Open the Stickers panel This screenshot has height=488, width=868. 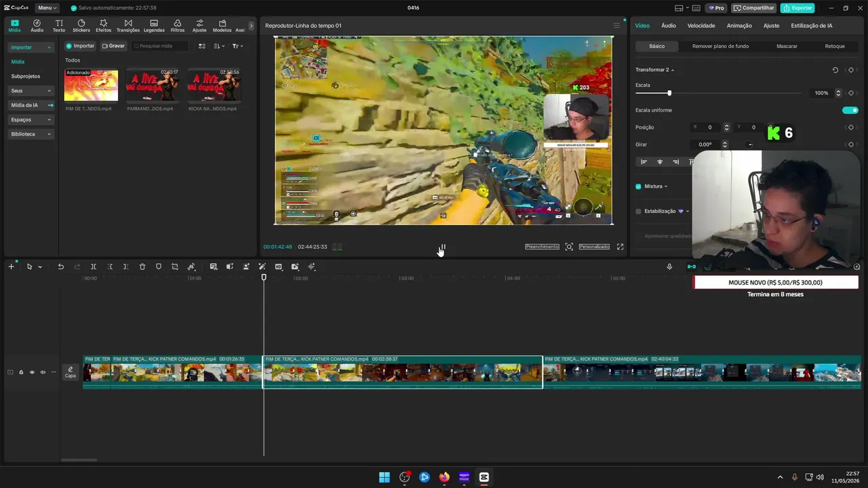(x=81, y=26)
